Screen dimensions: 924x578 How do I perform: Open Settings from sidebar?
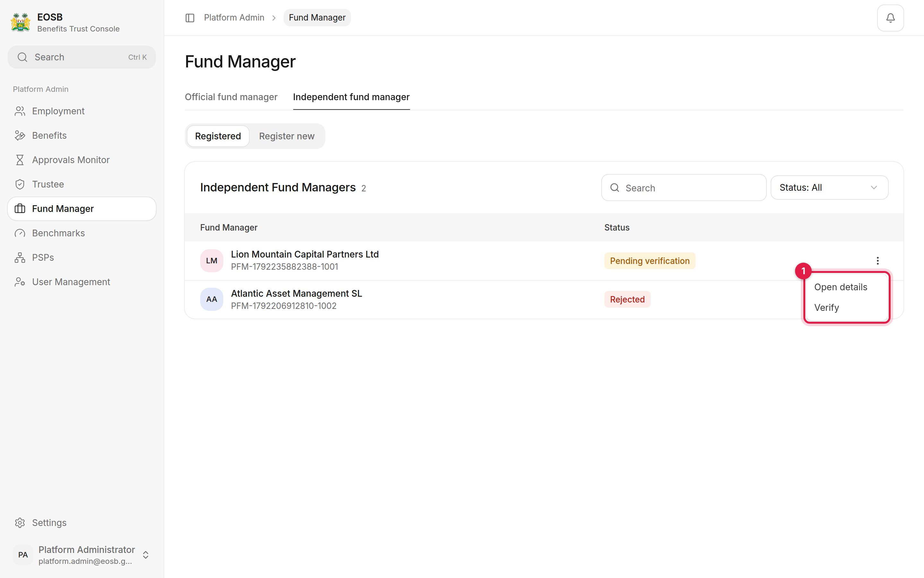82,522
